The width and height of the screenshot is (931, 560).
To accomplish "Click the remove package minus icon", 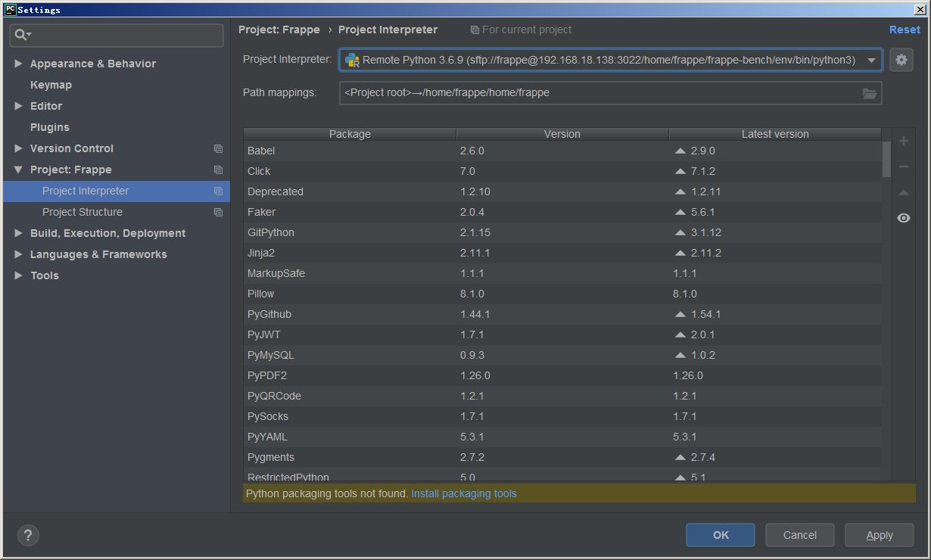I will point(904,166).
